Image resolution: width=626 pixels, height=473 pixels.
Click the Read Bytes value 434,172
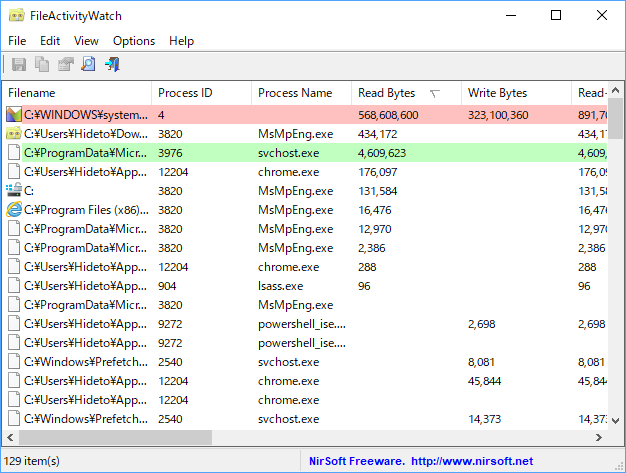[378, 134]
